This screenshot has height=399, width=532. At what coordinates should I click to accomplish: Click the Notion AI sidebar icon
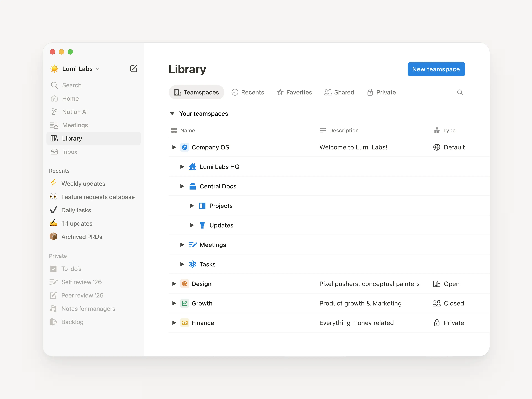pyautogui.click(x=54, y=112)
